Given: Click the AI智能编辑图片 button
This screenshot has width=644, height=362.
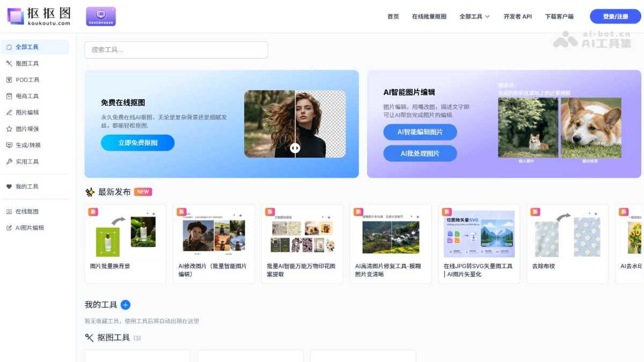Looking at the screenshot, I should tap(420, 132).
